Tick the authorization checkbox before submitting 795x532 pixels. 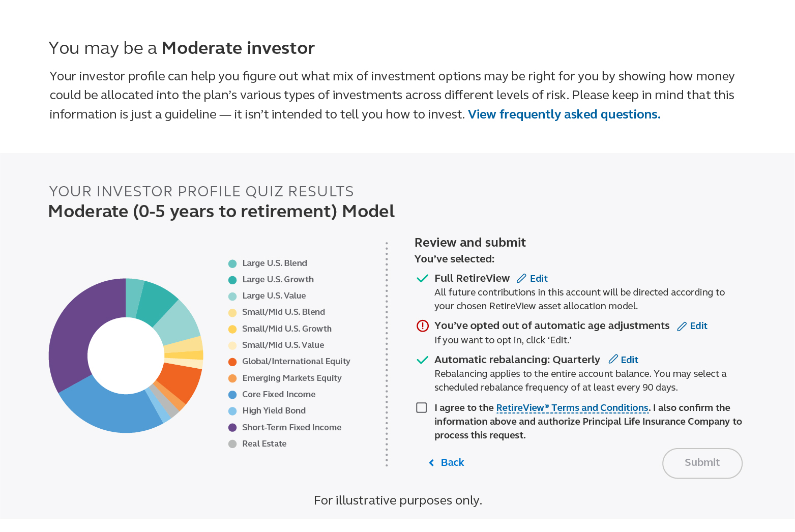421,407
